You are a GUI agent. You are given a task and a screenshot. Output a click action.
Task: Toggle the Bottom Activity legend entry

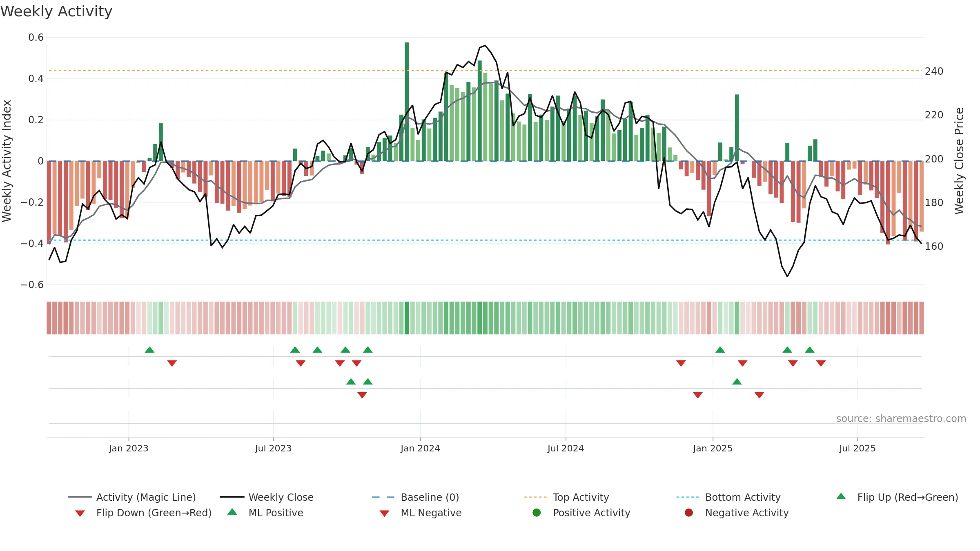pos(728,497)
